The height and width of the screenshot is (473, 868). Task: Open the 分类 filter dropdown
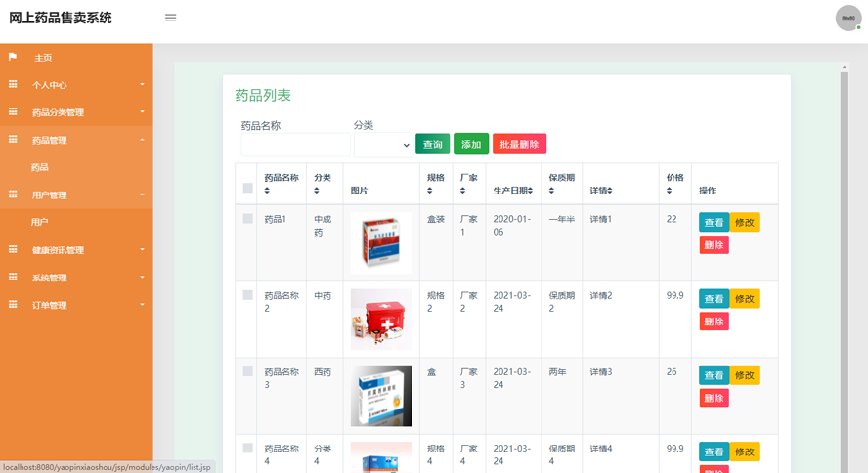pyautogui.click(x=383, y=145)
